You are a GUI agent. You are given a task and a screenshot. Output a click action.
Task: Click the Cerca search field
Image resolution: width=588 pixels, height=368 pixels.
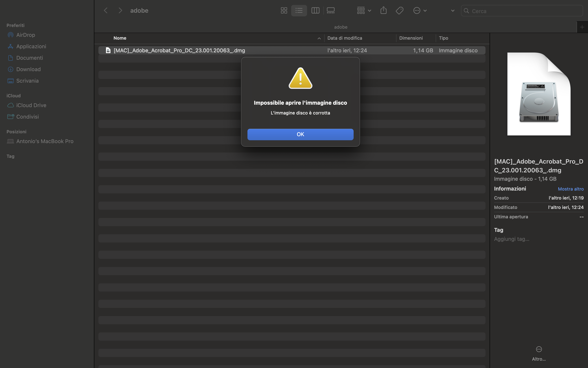[x=522, y=11]
